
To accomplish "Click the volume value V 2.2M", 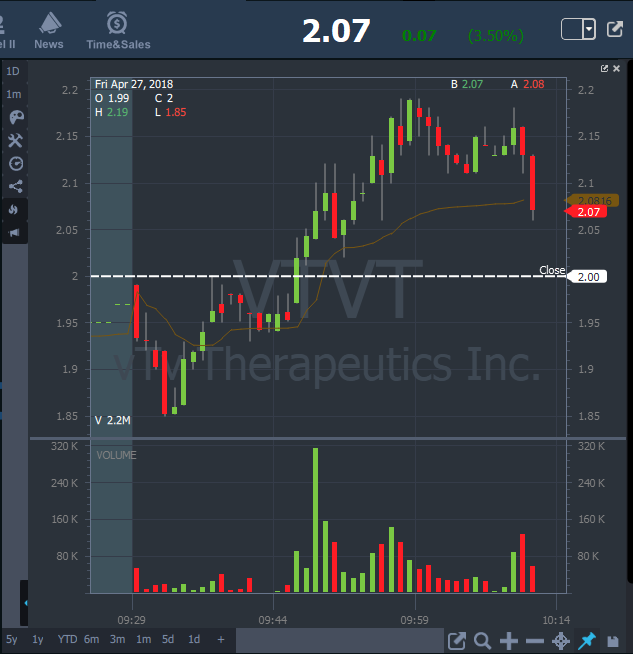I will (x=113, y=420).
